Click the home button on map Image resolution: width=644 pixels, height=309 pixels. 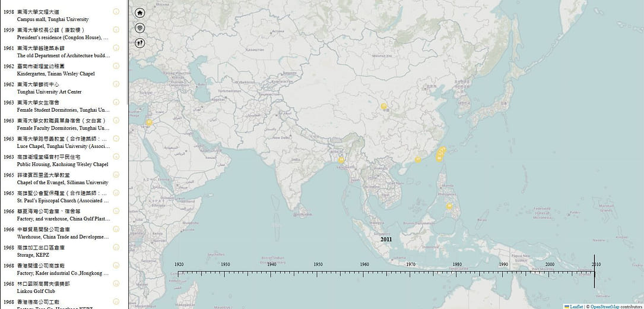[140, 13]
